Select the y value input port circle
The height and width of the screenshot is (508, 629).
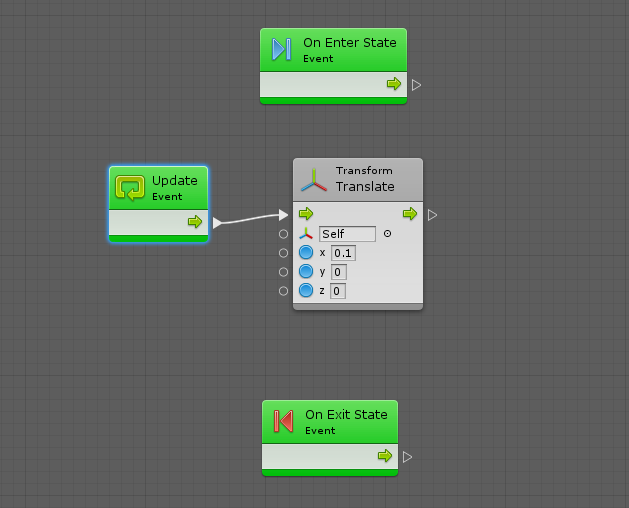point(283,272)
